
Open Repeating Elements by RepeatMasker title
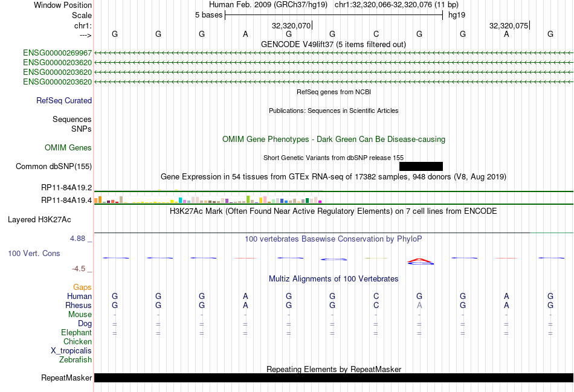[x=334, y=369]
